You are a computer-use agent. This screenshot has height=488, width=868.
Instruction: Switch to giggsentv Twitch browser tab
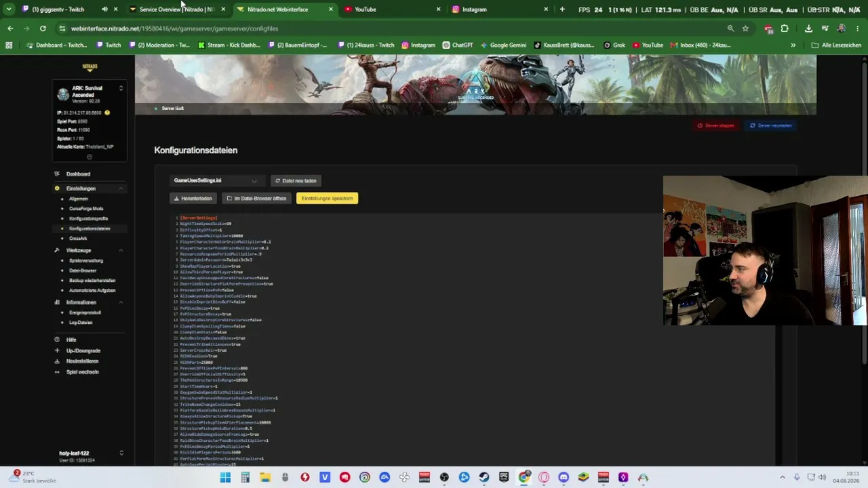pos(58,9)
